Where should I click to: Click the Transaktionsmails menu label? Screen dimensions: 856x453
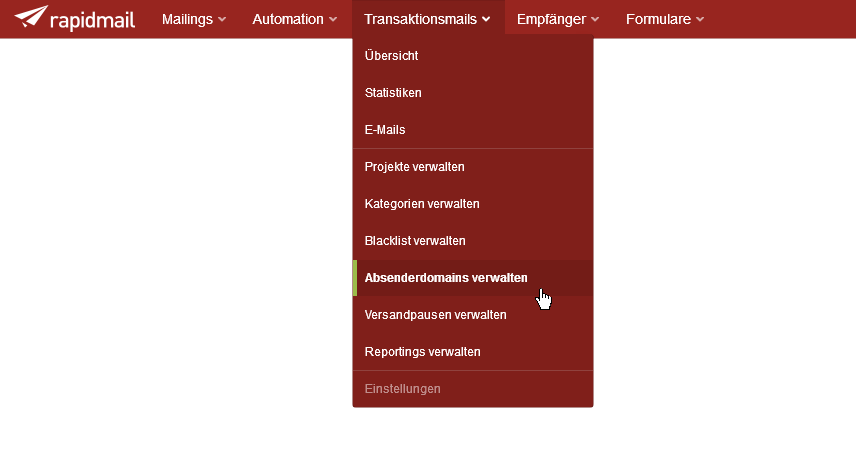420,19
